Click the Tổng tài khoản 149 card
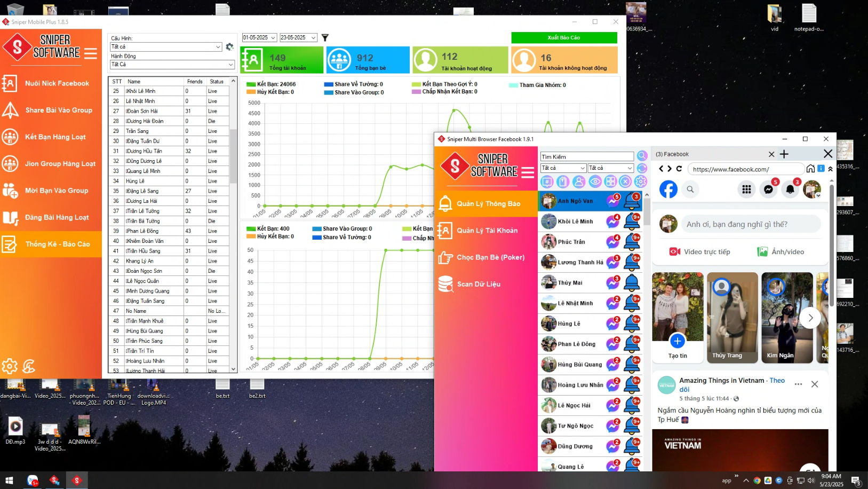The image size is (868, 489). [x=282, y=60]
